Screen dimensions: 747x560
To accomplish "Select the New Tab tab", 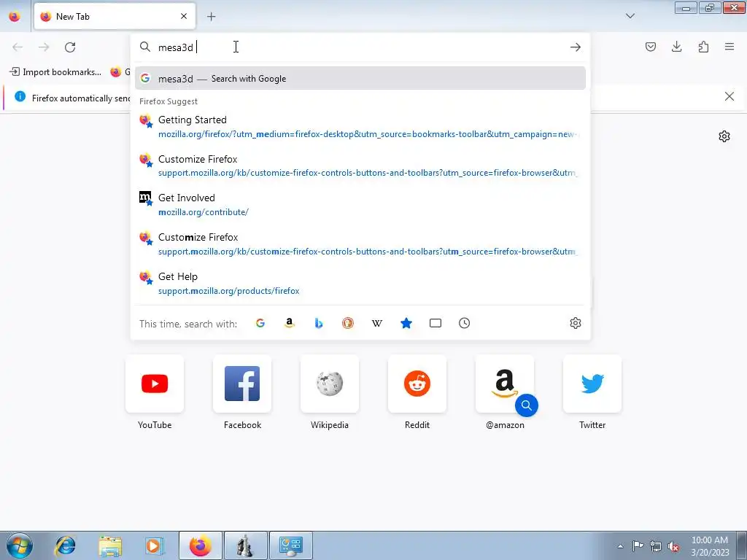I will click(x=115, y=16).
